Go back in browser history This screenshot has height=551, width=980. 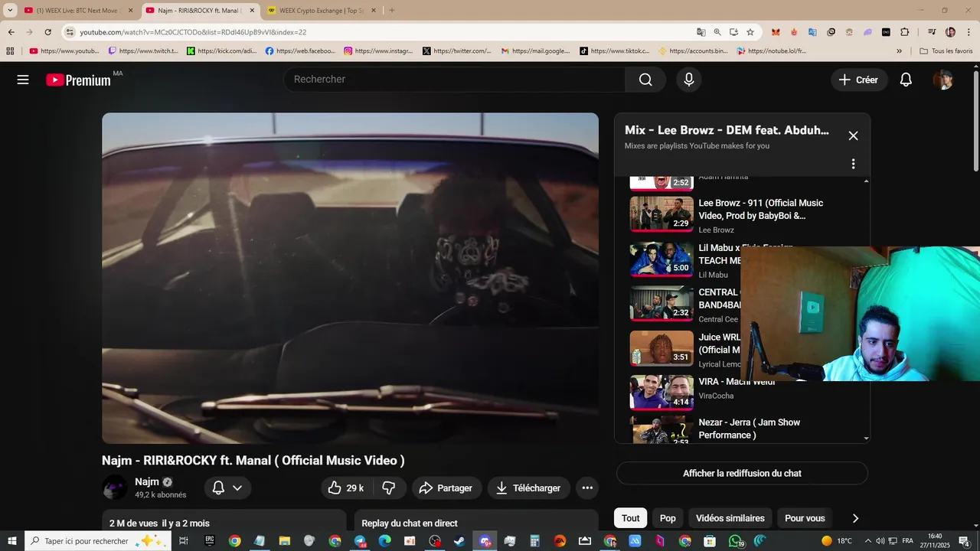coord(11,32)
